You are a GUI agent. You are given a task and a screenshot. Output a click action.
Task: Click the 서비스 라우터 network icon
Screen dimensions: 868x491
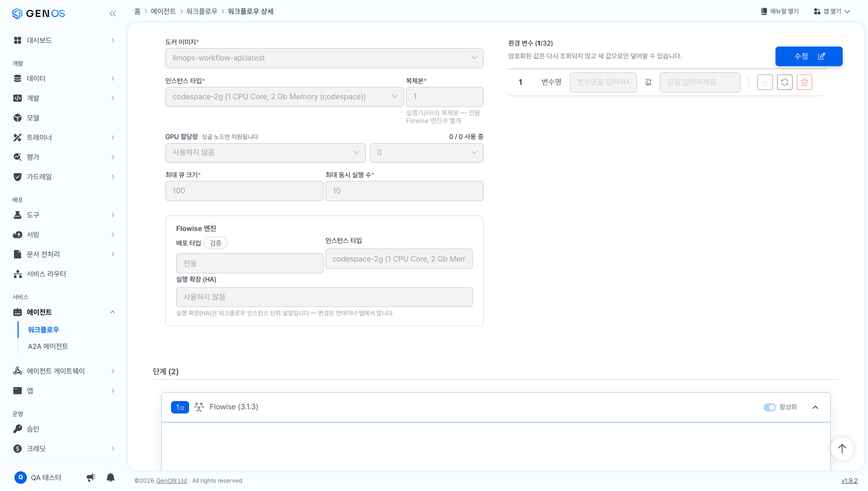tap(18, 274)
